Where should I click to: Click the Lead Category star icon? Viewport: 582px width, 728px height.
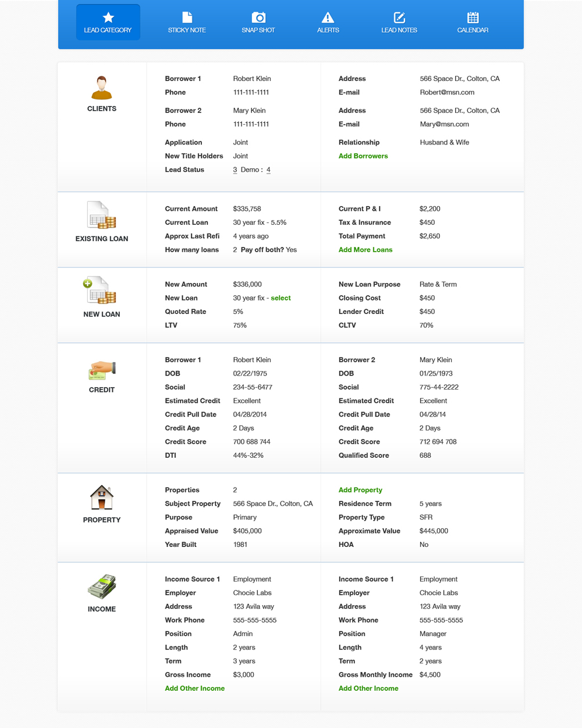pyautogui.click(x=108, y=17)
